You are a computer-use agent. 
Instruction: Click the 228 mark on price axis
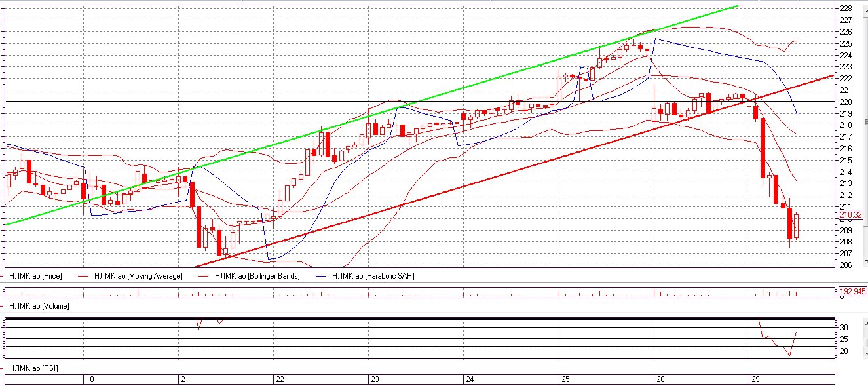click(846, 9)
